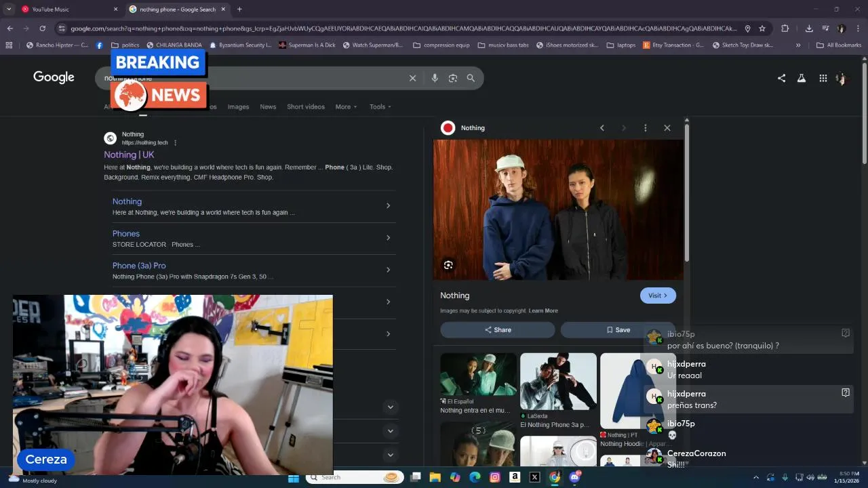Click the address bar URL
The width and height of the screenshot is (868, 488).
(403, 28)
